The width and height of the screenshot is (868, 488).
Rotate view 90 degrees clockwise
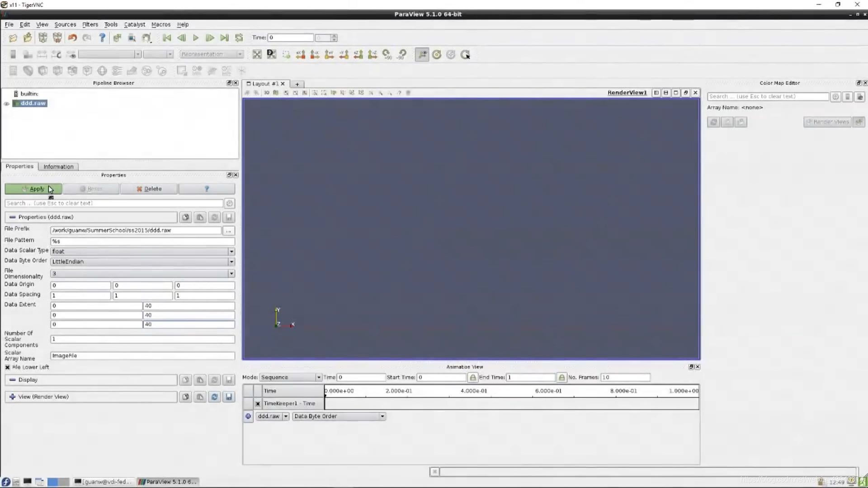(387, 55)
